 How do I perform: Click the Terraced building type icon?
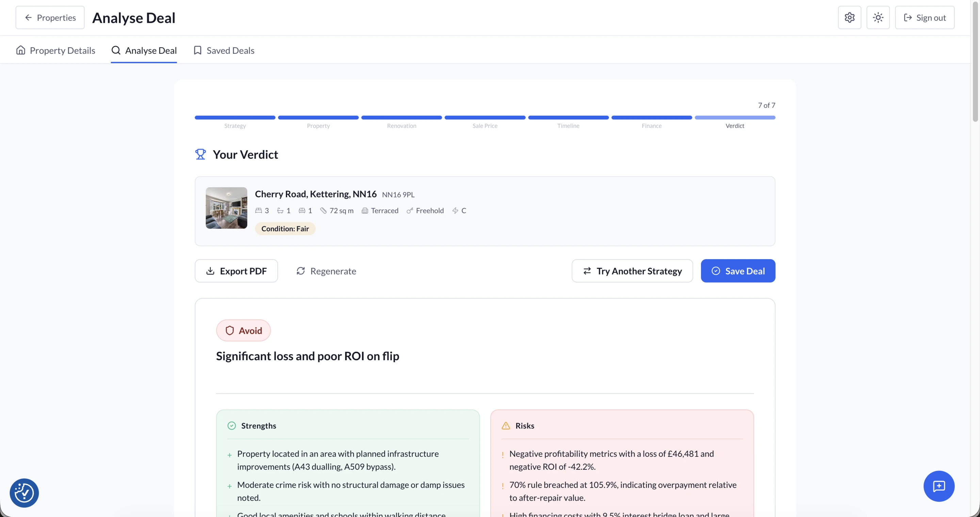pyautogui.click(x=364, y=211)
